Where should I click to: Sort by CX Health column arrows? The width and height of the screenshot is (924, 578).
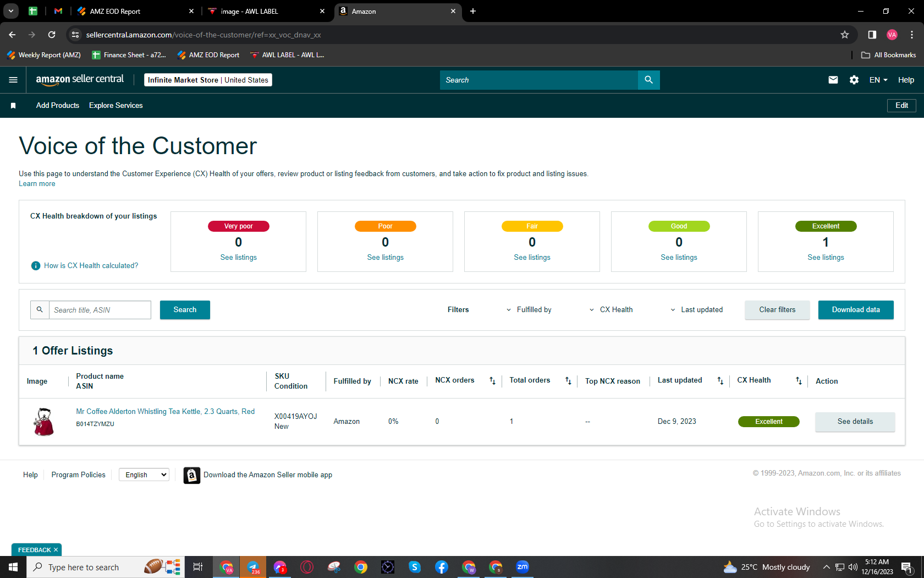point(799,381)
